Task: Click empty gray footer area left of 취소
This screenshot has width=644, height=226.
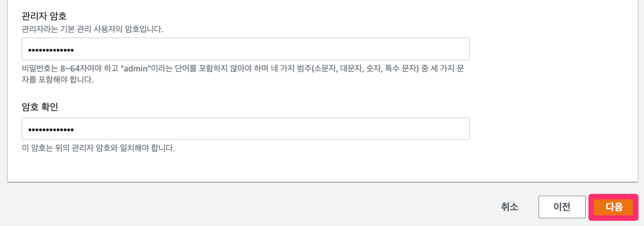Action: point(272,206)
